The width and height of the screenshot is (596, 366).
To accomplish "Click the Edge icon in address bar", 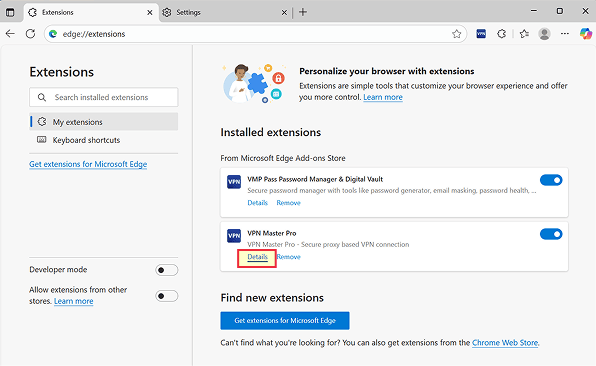I will pyautogui.click(x=53, y=34).
